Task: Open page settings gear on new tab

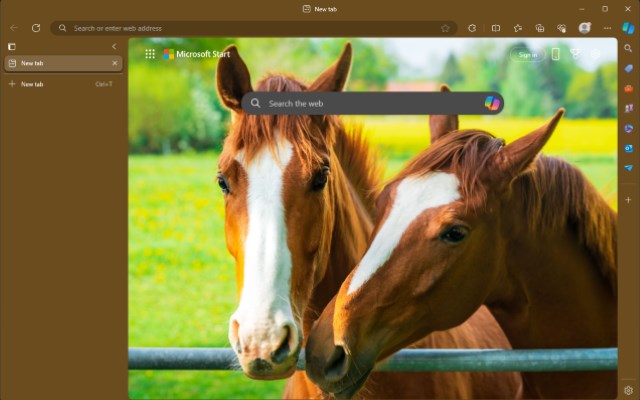Action: click(596, 54)
